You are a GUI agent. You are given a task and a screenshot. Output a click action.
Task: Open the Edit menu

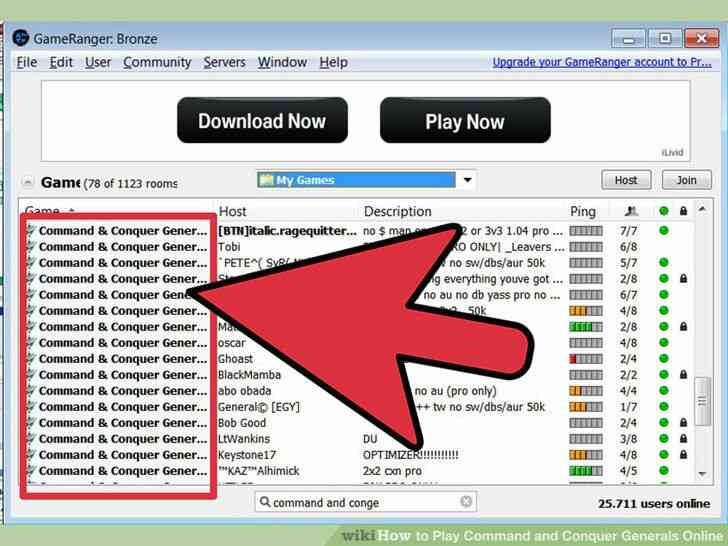click(x=61, y=62)
